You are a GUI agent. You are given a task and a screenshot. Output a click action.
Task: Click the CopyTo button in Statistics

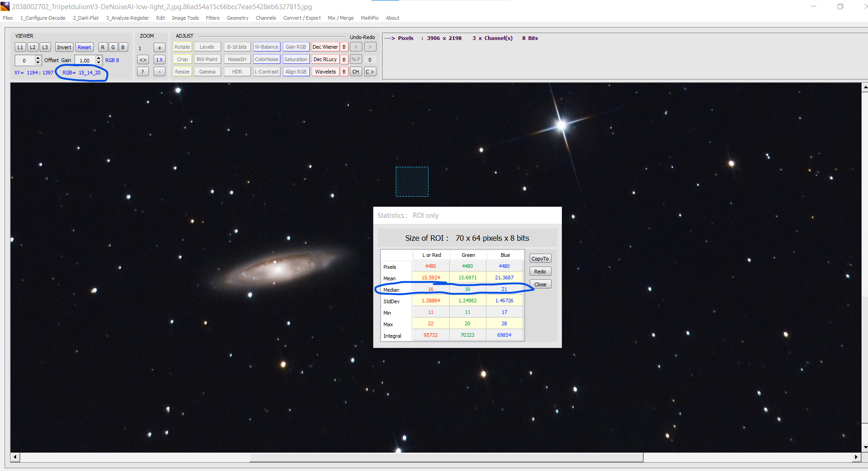tap(540, 259)
